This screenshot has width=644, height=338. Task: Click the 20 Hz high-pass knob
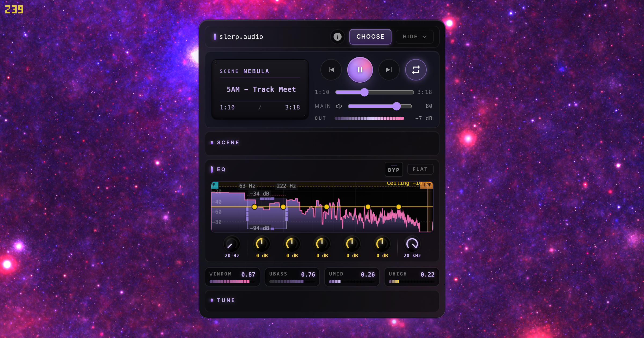pyautogui.click(x=231, y=244)
